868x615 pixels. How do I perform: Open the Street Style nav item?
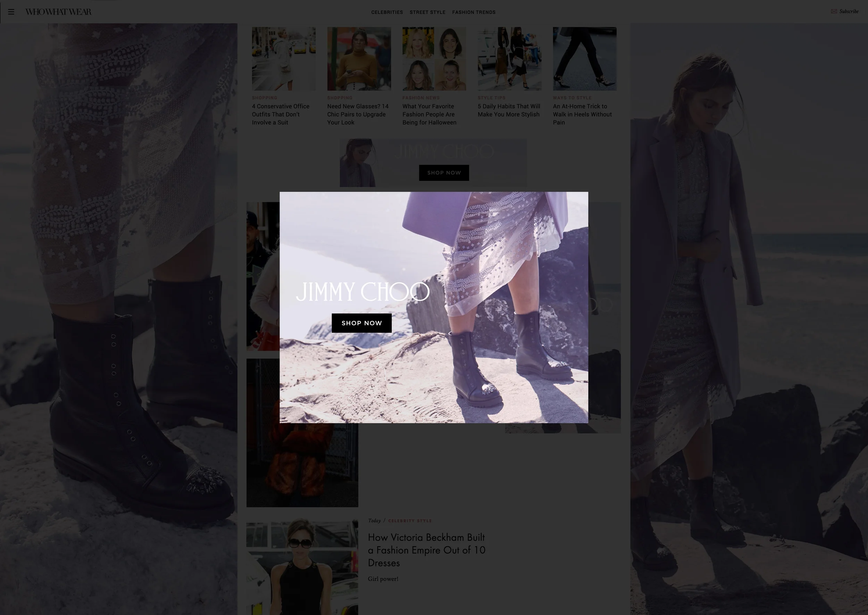(427, 12)
